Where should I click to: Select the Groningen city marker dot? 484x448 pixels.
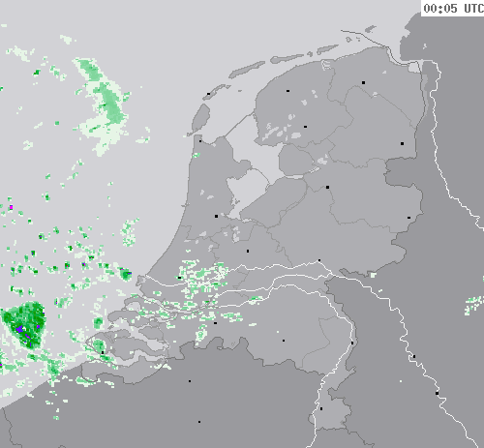tap(363, 83)
